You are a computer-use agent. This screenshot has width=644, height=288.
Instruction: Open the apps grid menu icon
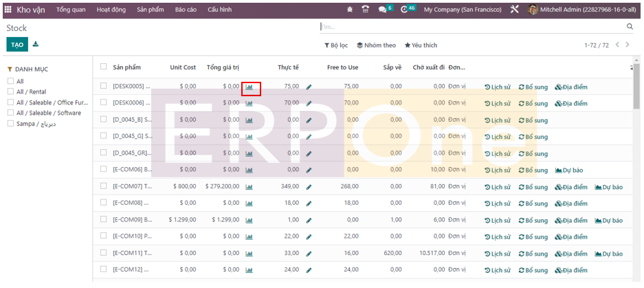pyautogui.click(x=8, y=10)
